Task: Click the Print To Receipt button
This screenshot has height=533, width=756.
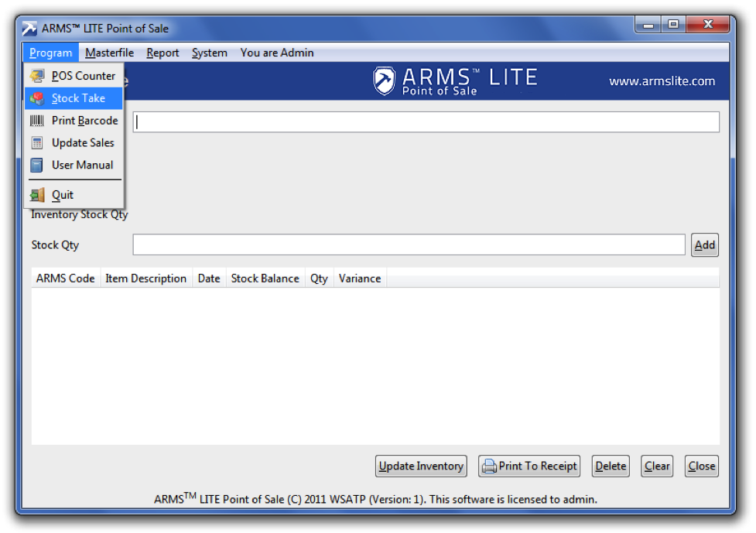Action: point(529,466)
